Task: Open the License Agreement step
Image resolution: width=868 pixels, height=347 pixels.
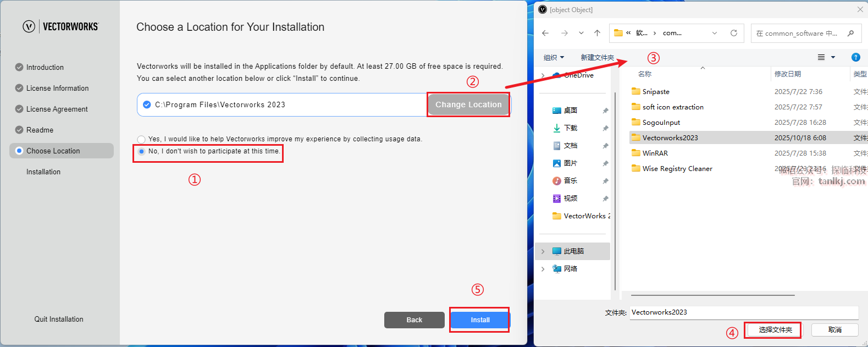Action: coord(57,109)
